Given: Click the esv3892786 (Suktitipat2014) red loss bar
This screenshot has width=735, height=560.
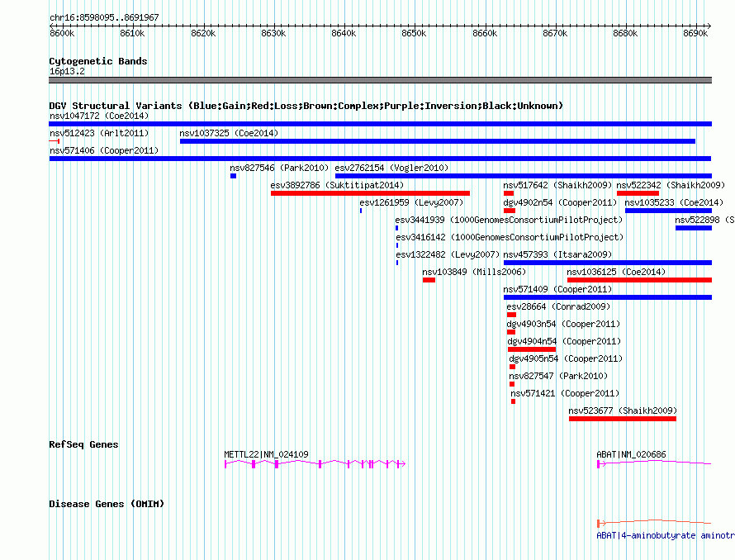Looking at the screenshot, I should pyautogui.click(x=370, y=193).
